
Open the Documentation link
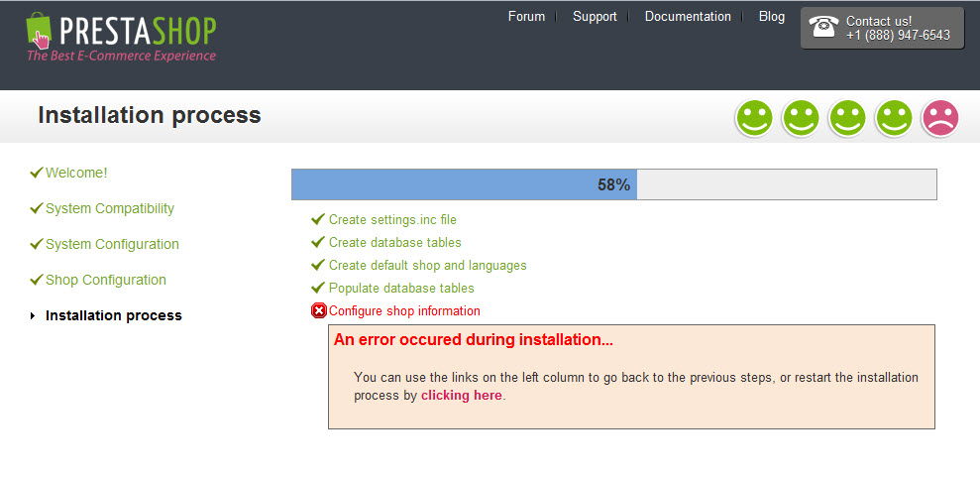point(688,17)
